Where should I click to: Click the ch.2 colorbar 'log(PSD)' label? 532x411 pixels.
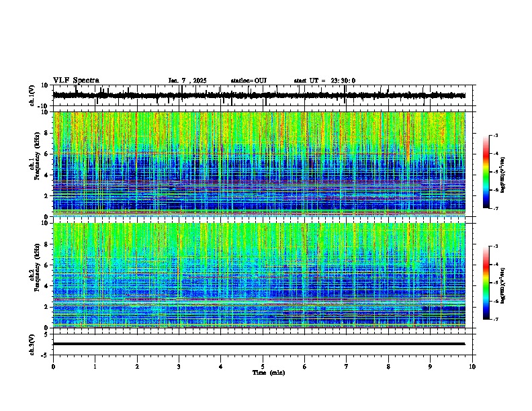coord(502,285)
